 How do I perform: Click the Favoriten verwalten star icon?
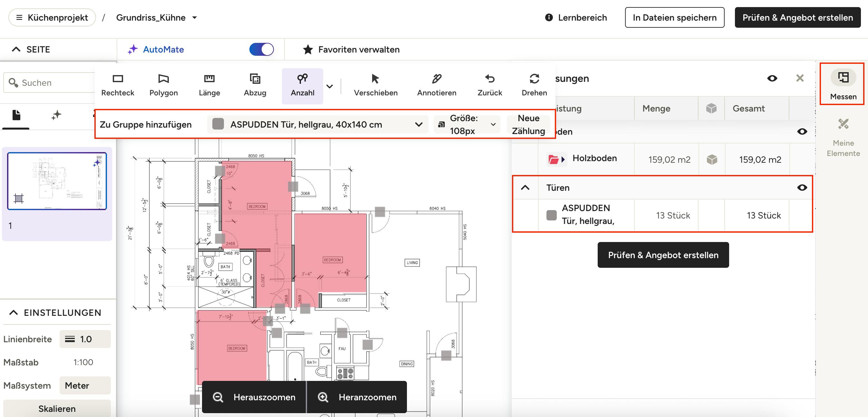[x=308, y=50]
